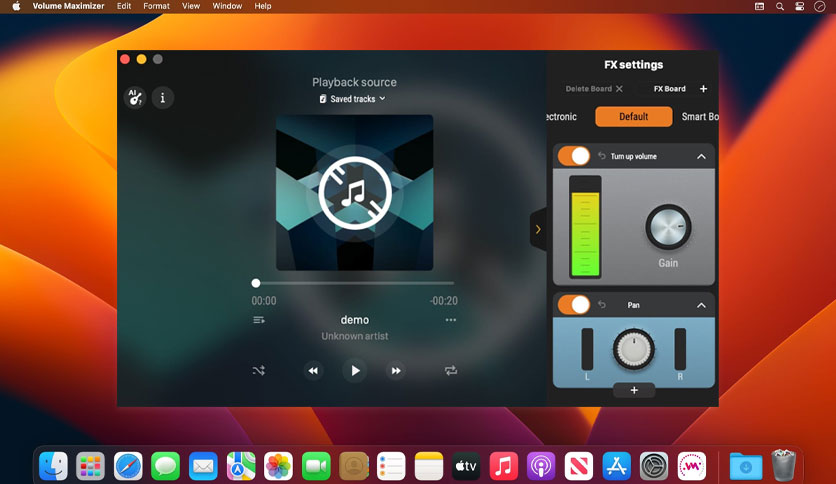Click the 'Unknown artist' label
The height and width of the screenshot is (484, 836).
355,336
